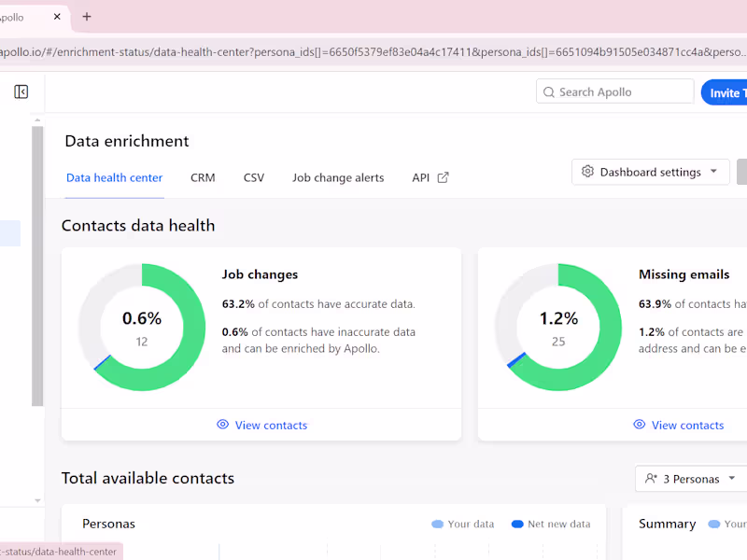Switch to the CRM tab
Viewport: 747px width, 560px height.
click(x=203, y=177)
